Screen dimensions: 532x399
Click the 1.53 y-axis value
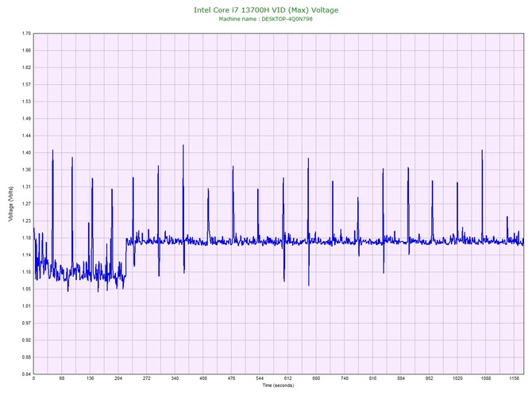point(26,102)
